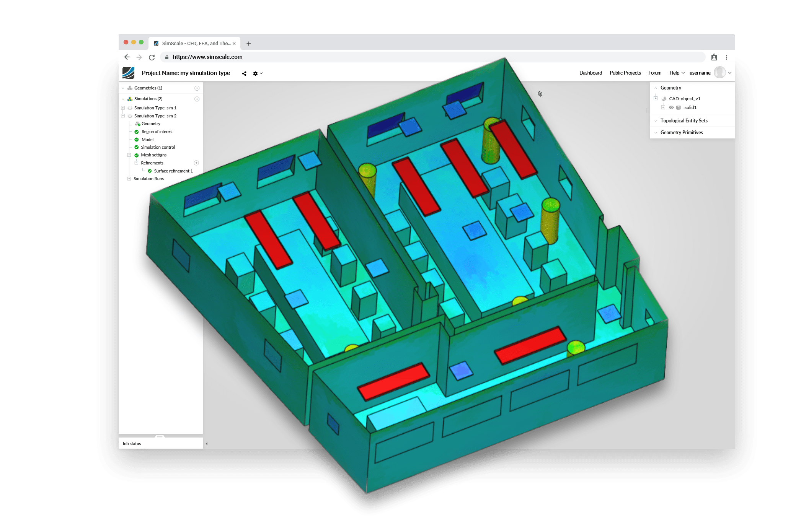801x532 pixels.
Task: Expand Simulation Type: sim 1 node
Action: 123,108
